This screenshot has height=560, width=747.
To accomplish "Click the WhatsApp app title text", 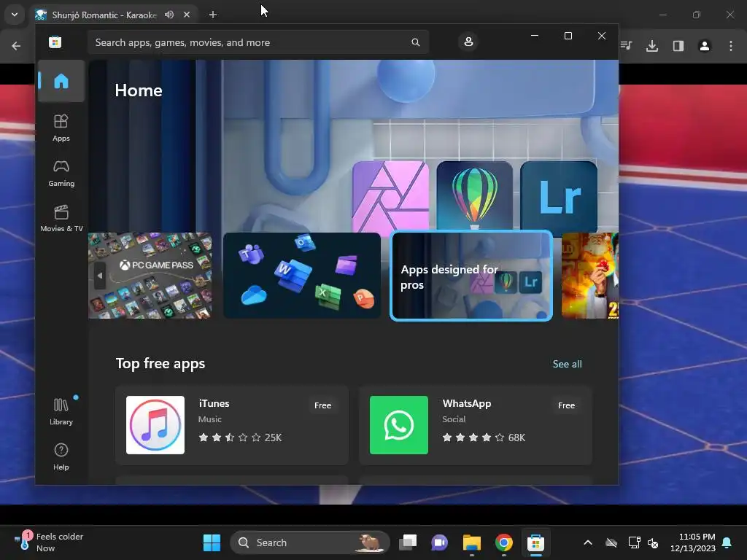I will (466, 403).
